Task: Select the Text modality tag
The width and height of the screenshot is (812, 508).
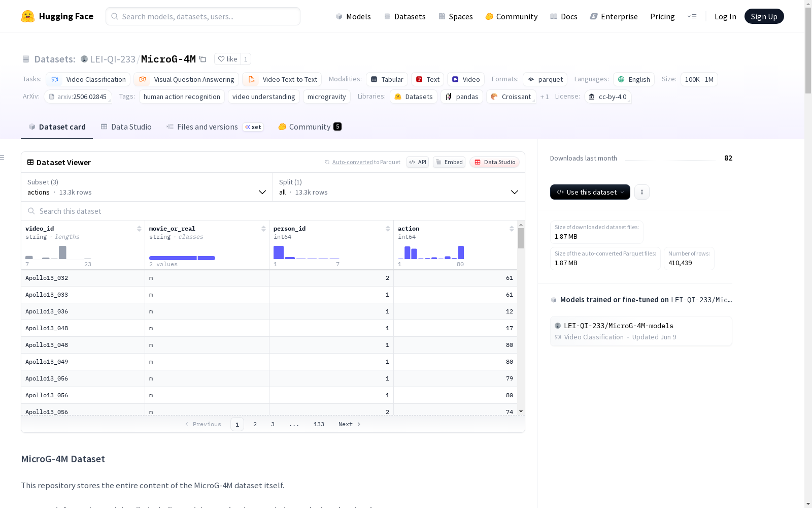Action: pos(428,79)
